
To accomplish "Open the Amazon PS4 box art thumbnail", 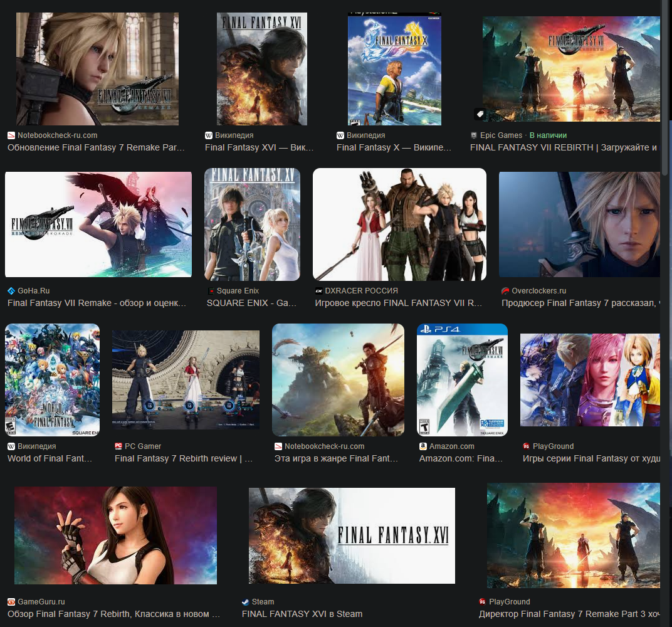I will (463, 380).
